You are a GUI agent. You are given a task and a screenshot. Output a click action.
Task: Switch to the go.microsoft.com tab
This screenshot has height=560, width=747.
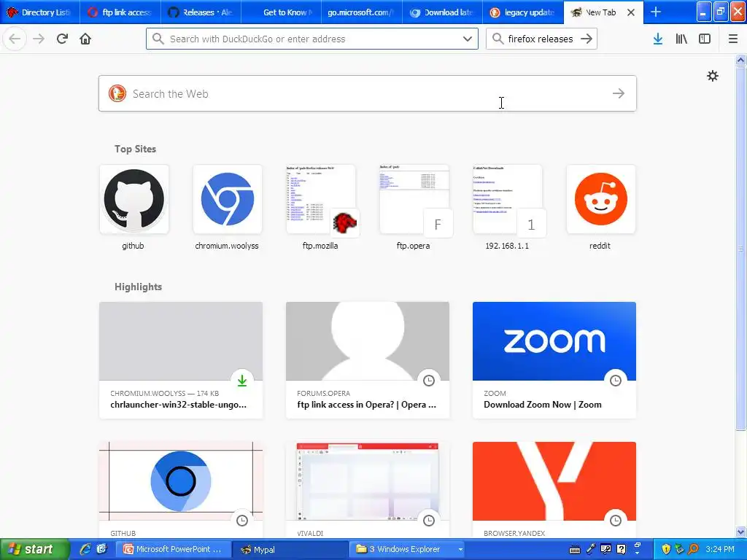pyautogui.click(x=362, y=12)
